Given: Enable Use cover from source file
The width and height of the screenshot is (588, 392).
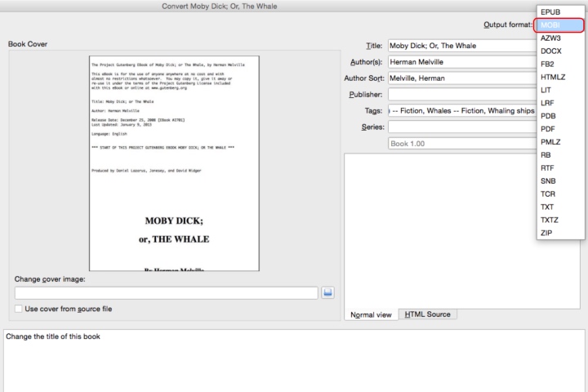Looking at the screenshot, I should click(20, 309).
